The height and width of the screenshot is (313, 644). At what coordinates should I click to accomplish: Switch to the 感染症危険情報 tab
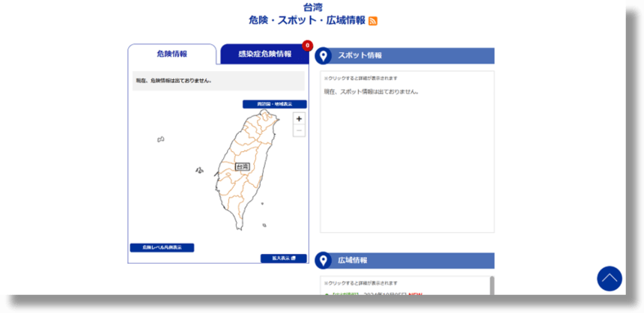point(264,54)
